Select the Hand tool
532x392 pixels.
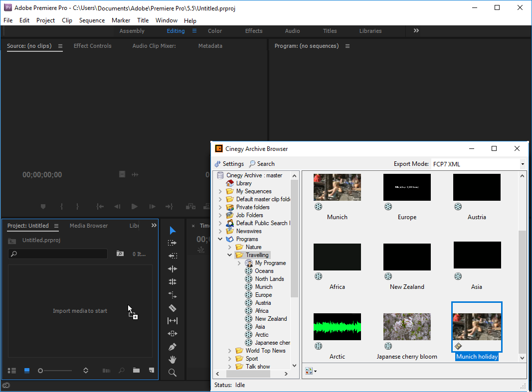click(173, 360)
